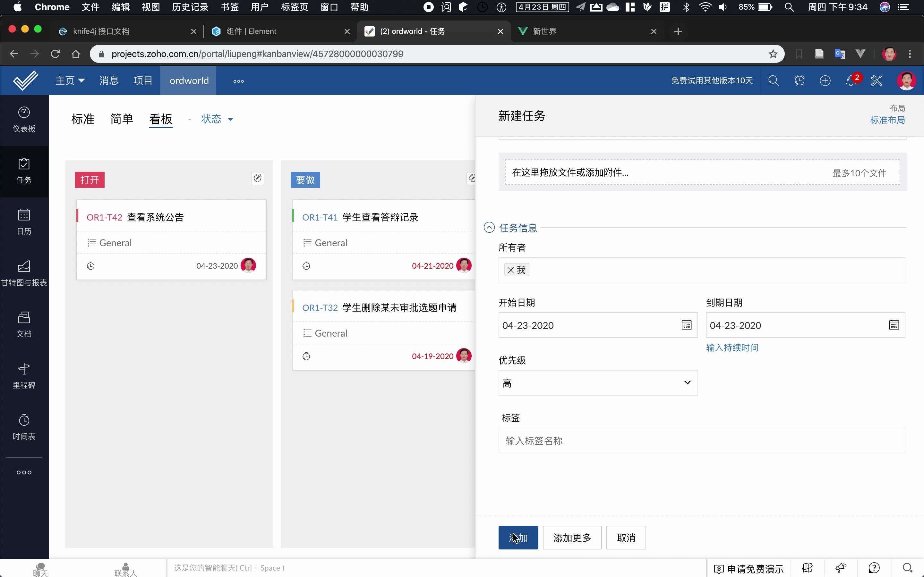Collapse the 任务信息 section
Image resolution: width=924 pixels, height=577 pixels.
489,227
